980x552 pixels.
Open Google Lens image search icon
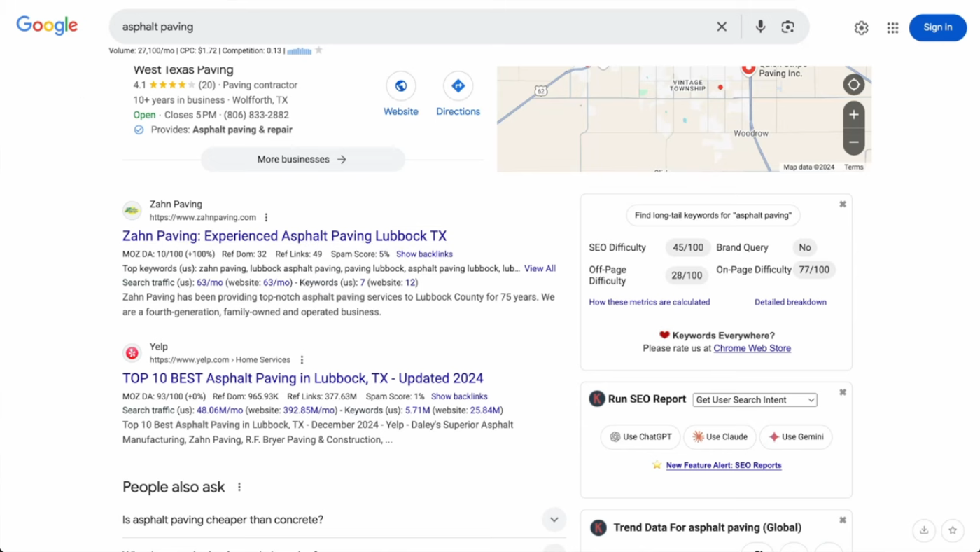coord(787,27)
